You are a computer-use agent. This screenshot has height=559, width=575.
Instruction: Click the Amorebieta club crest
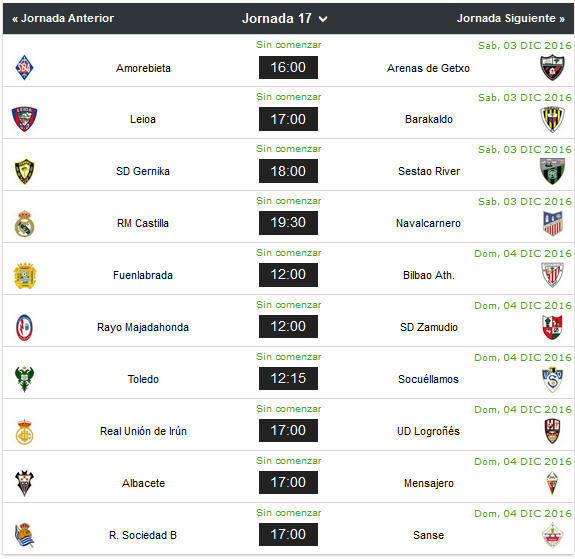(x=25, y=67)
